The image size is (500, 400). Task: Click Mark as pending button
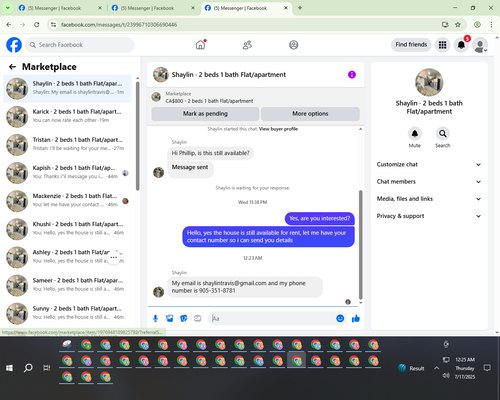point(205,114)
